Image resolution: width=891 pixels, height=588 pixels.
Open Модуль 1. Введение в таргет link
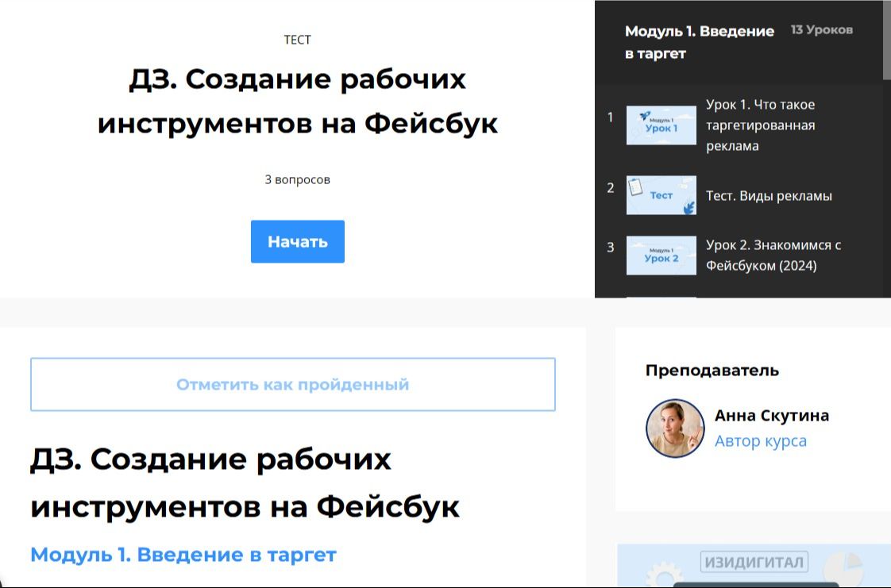[x=183, y=555]
